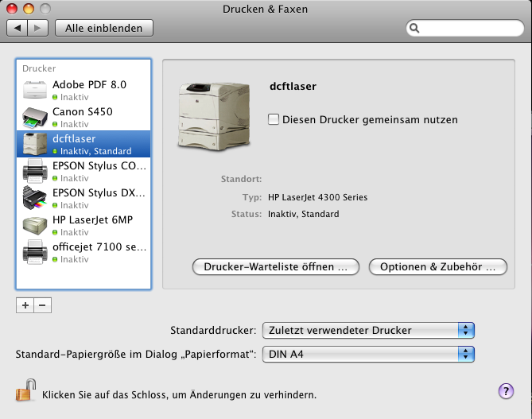The image size is (532, 419).
Task: Go forward with the right arrow button
Action: [37, 28]
